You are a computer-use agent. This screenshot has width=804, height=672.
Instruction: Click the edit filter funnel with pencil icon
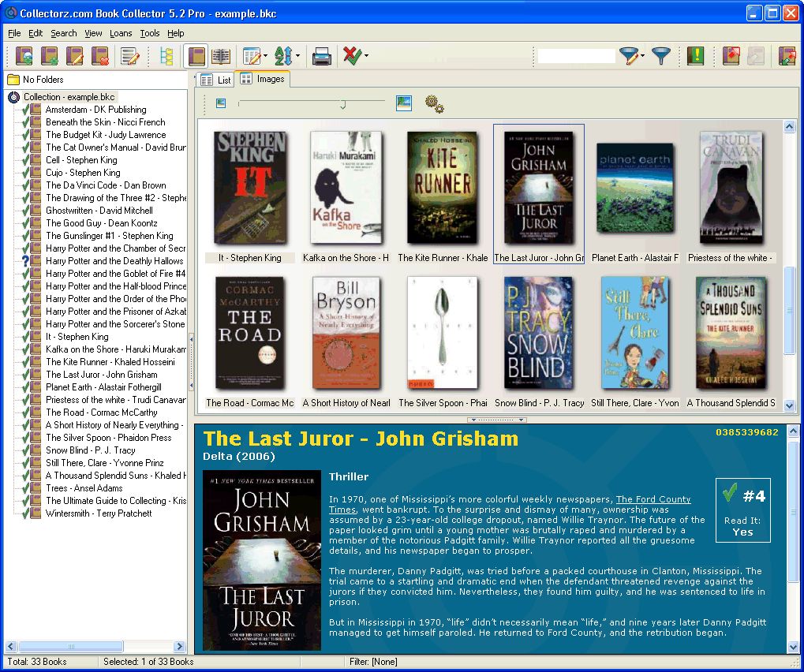coord(629,55)
